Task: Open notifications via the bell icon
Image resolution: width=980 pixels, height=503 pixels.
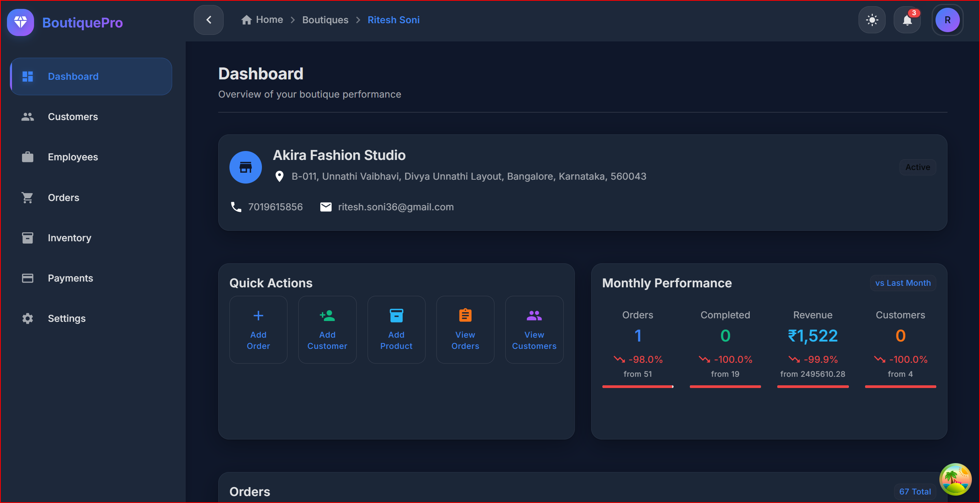Action: coord(907,20)
